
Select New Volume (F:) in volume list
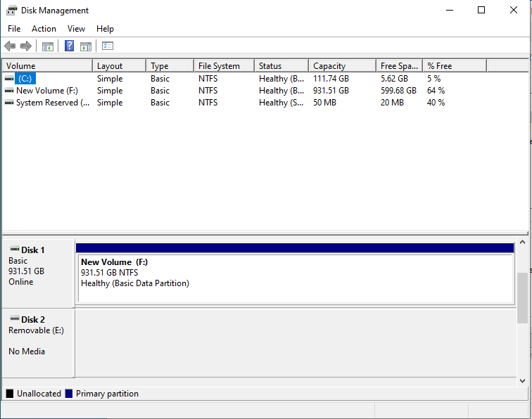pyautogui.click(x=46, y=91)
